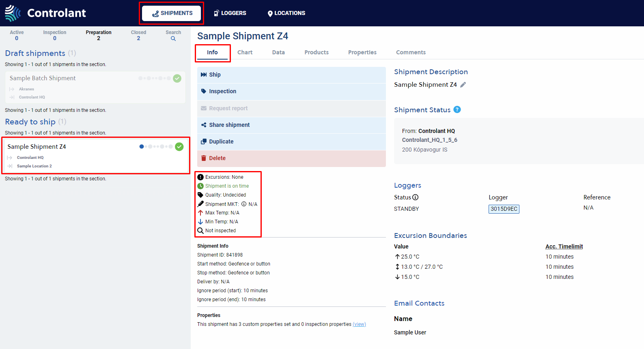Open the SHIPMENTS navigation tab
The image size is (644, 349).
coord(172,13)
